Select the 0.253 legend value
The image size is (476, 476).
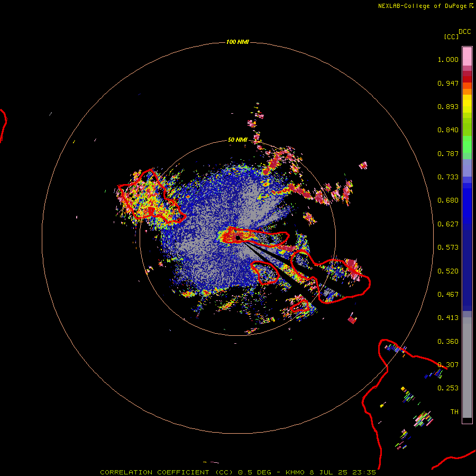click(448, 388)
